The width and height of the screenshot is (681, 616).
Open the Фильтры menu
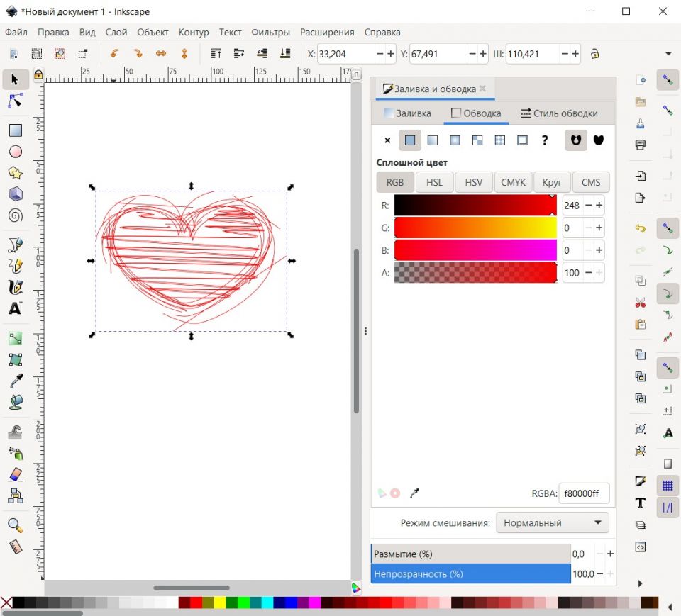(x=270, y=32)
